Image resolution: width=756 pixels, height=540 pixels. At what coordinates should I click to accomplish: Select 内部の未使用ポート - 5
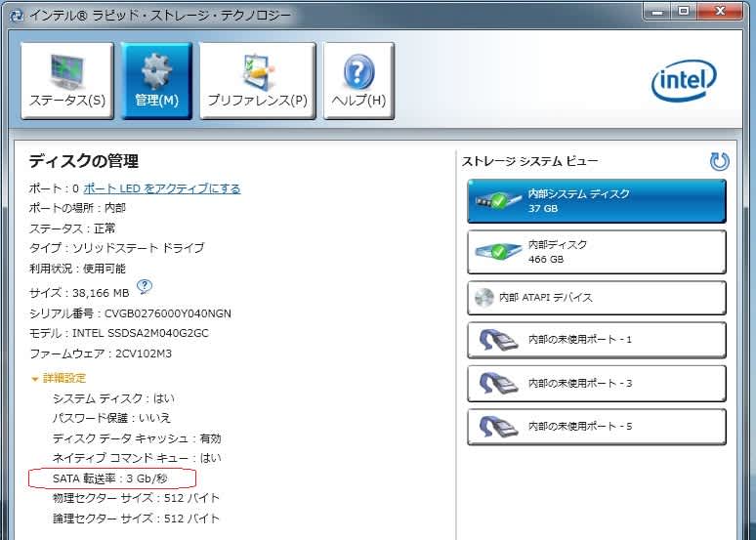[x=597, y=427]
